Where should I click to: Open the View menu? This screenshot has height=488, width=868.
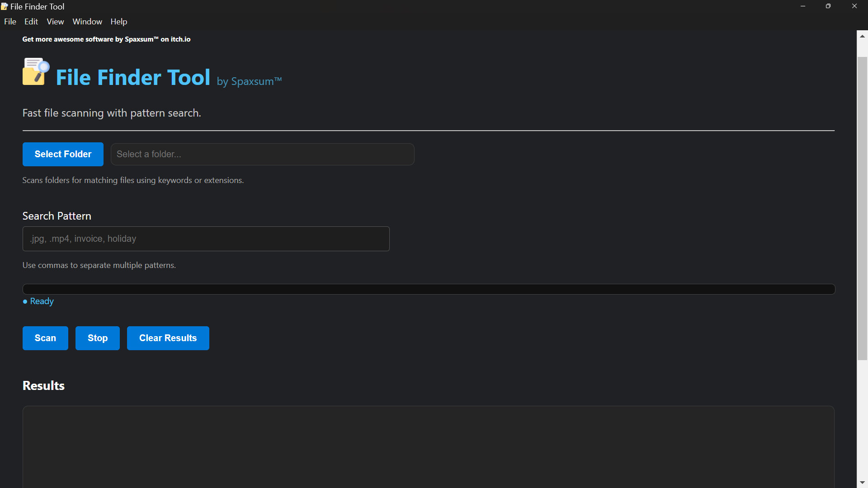click(55, 22)
